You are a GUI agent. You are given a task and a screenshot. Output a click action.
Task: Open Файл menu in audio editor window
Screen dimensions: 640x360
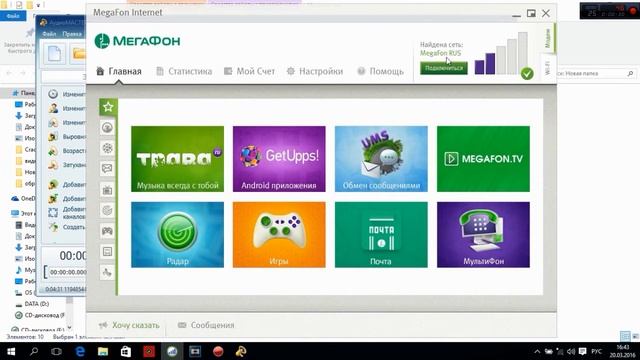(x=49, y=34)
